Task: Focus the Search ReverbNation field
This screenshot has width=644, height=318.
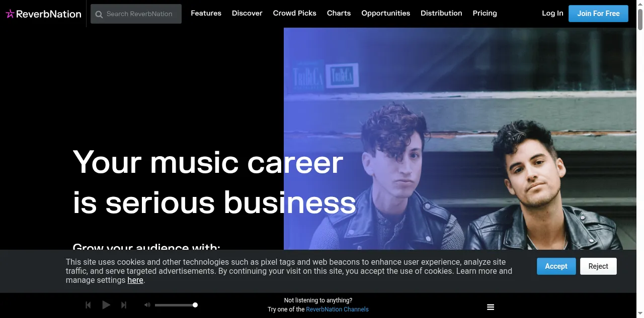Action: click(x=141, y=14)
